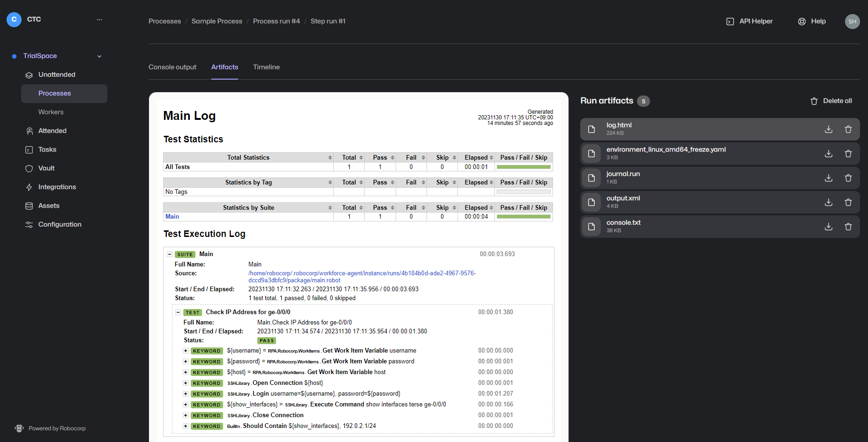Switch to the Console output tab

pyautogui.click(x=172, y=67)
